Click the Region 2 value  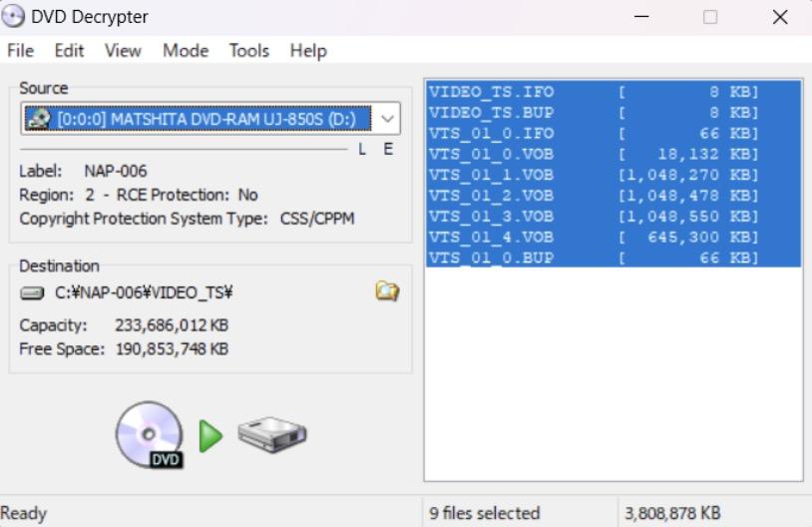click(90, 195)
